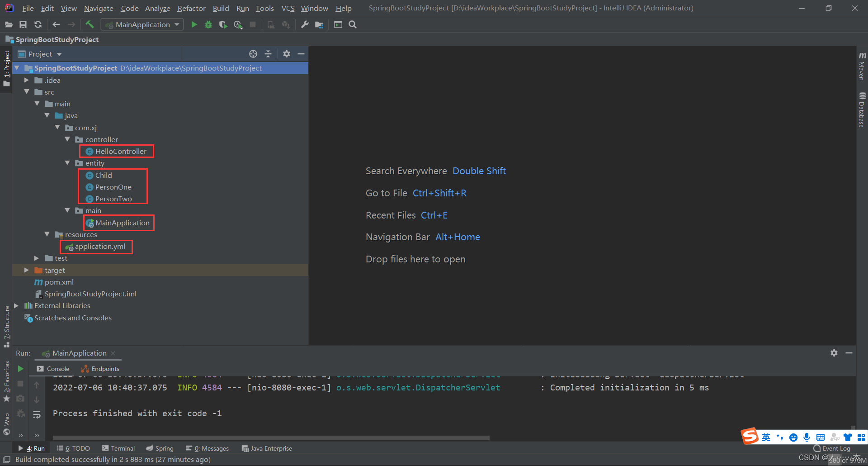Viewport: 868px width, 466px height.
Task: Click Collapse All in Project panel
Action: [268, 54]
